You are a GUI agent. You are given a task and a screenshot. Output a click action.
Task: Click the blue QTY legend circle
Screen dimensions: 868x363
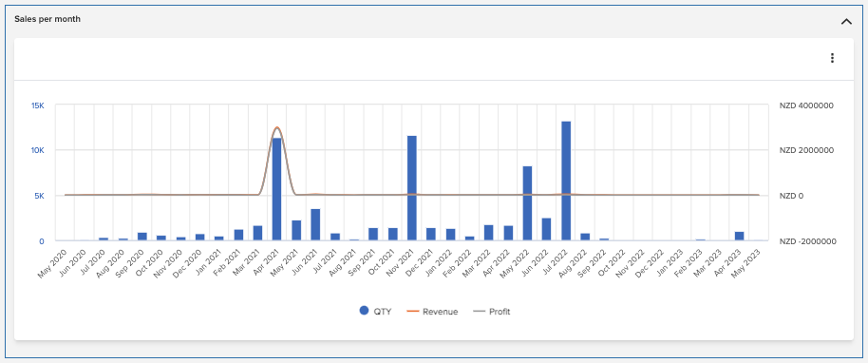click(364, 311)
